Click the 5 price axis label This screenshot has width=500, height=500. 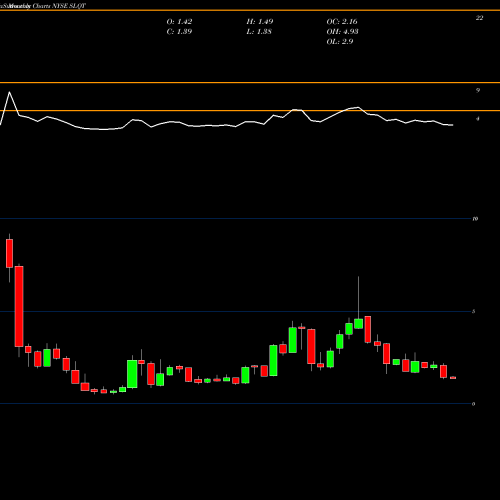pos(474,311)
